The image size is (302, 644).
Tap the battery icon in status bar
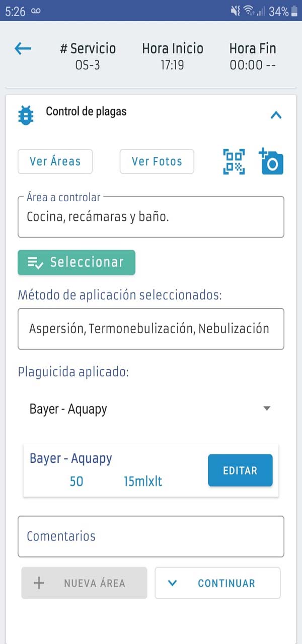[294, 11]
